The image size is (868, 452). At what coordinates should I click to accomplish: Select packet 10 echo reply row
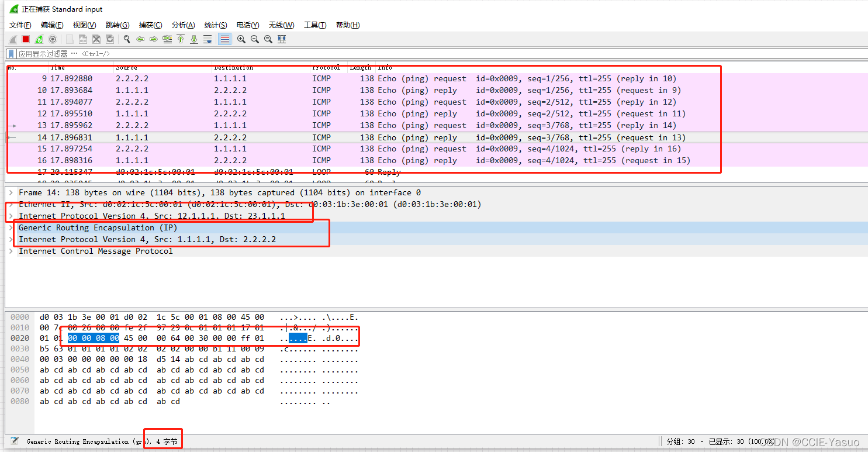click(x=437, y=90)
